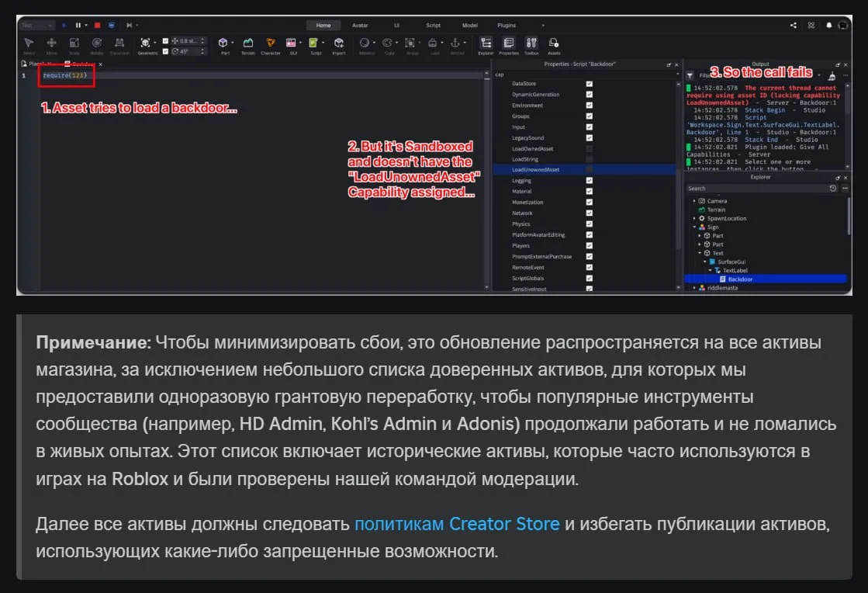868x593 pixels.
Task: Select the Transform tool
Action: [x=119, y=43]
